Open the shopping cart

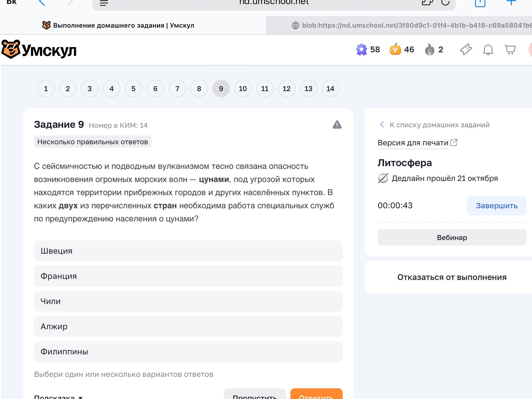[x=510, y=50]
